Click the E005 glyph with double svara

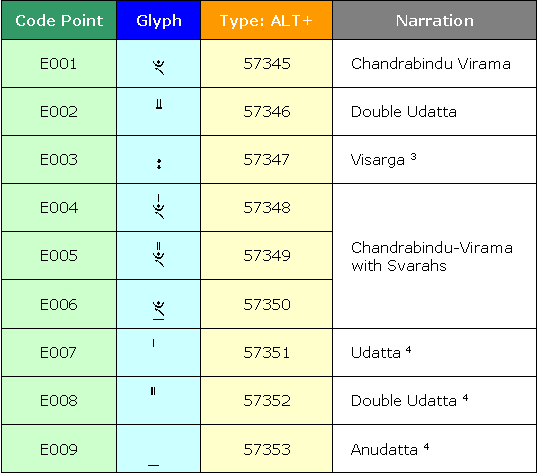(x=159, y=254)
